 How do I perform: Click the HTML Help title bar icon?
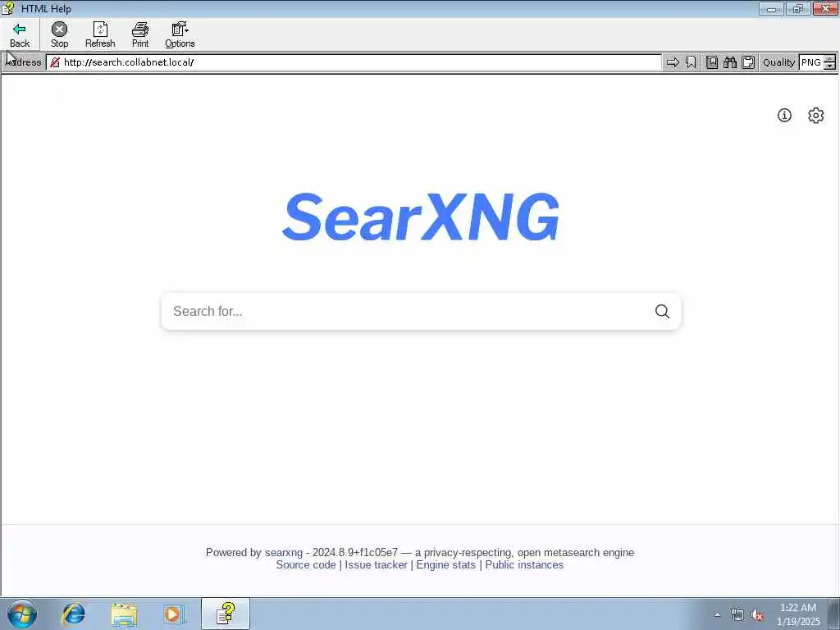coord(8,8)
